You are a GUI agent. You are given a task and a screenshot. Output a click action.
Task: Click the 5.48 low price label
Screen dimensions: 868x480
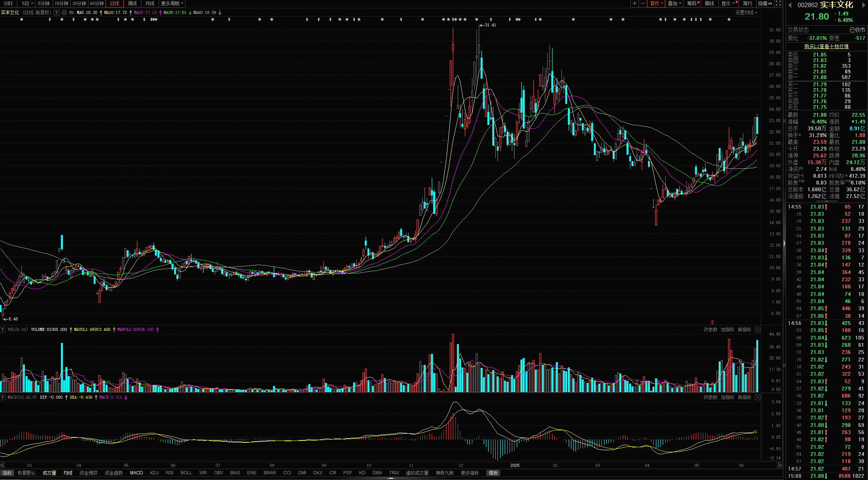13,319
